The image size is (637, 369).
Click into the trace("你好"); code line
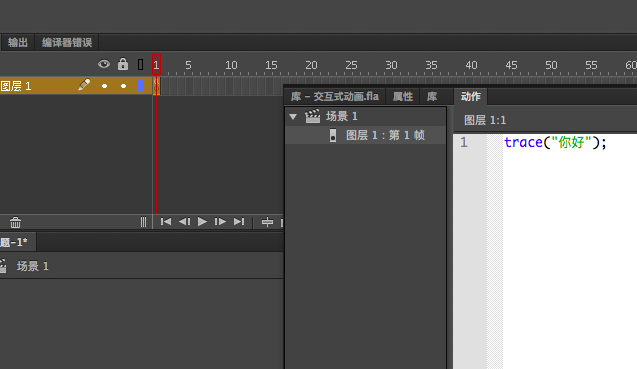[555, 142]
